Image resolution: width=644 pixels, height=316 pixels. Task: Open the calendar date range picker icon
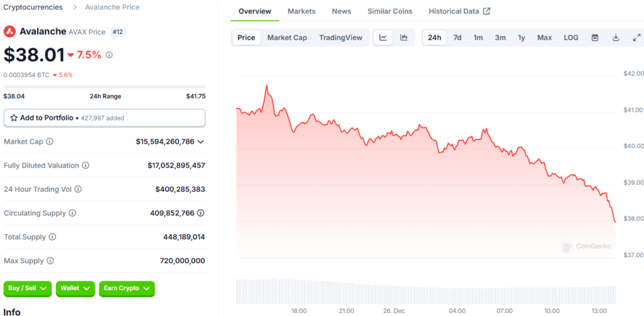point(595,38)
